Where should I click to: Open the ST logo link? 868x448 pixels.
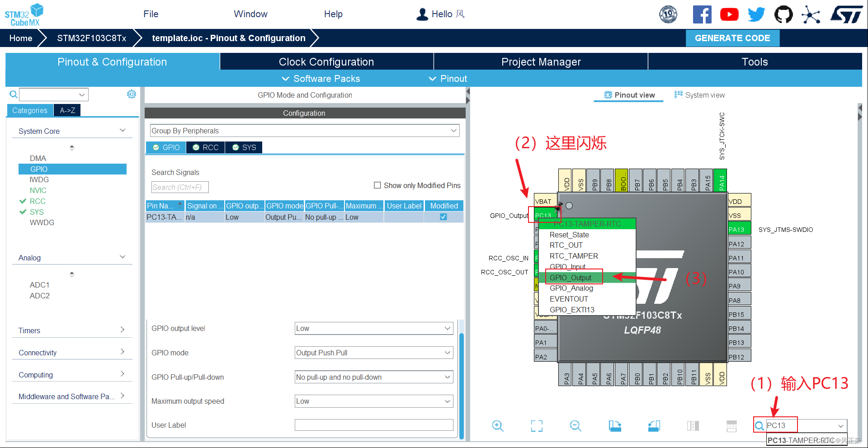point(846,14)
